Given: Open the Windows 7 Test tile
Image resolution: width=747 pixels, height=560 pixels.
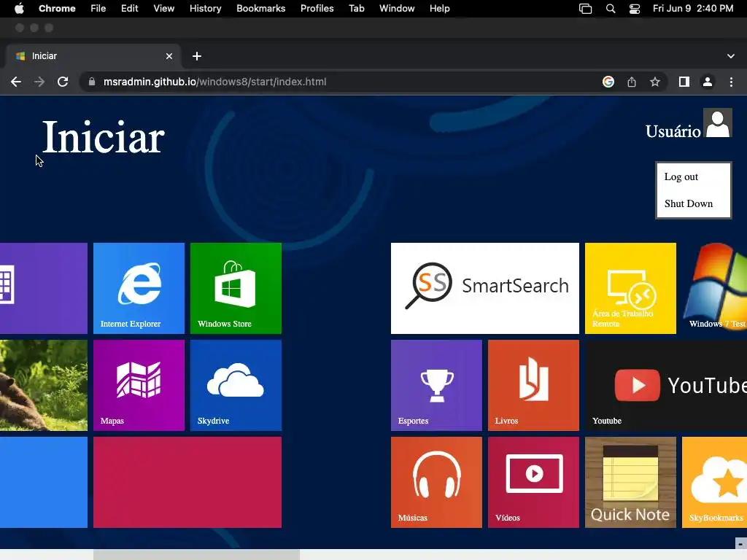Looking at the screenshot, I should coord(715,288).
